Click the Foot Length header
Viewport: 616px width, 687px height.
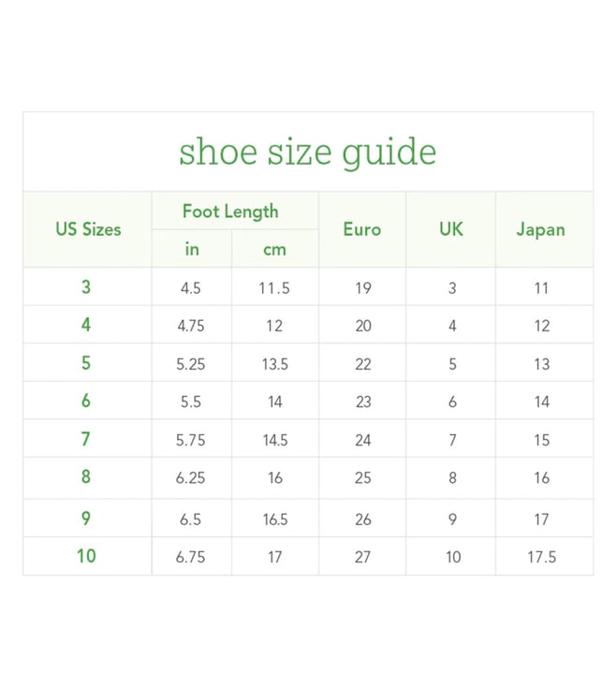coord(230,212)
